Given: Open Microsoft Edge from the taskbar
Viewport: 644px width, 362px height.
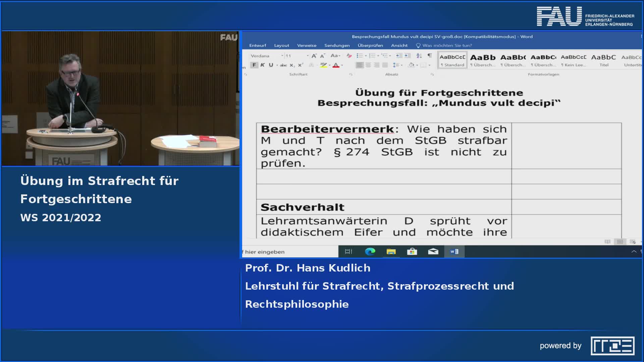Looking at the screenshot, I should (x=370, y=251).
